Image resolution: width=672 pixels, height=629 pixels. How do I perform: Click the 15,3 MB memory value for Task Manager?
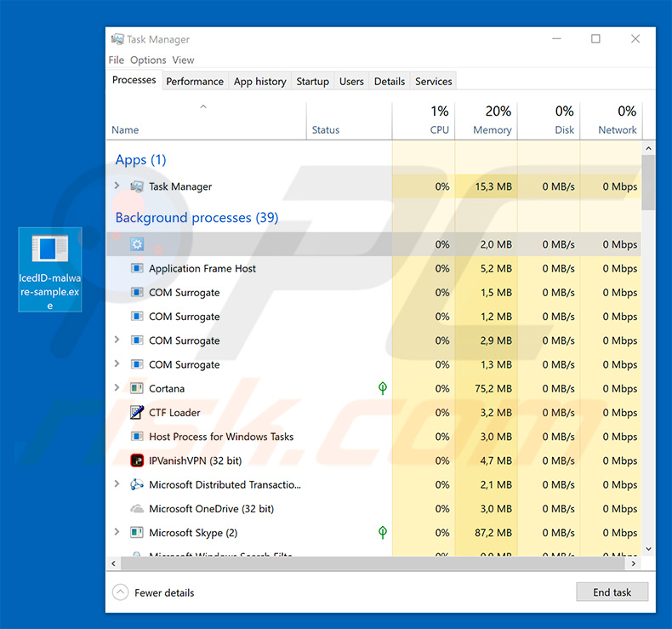[493, 186]
